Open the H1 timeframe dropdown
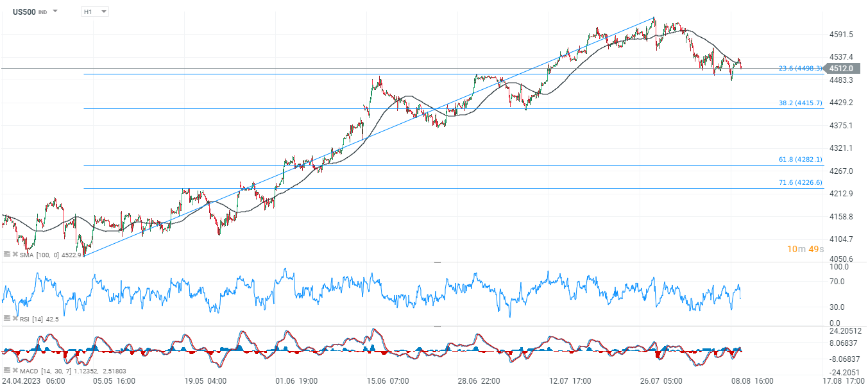The image size is (868, 392). pyautogui.click(x=95, y=12)
